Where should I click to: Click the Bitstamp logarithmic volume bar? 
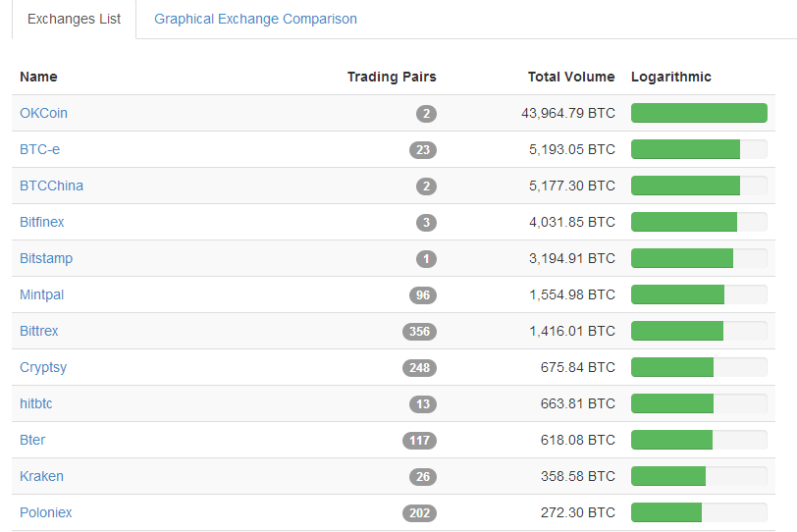click(x=699, y=258)
